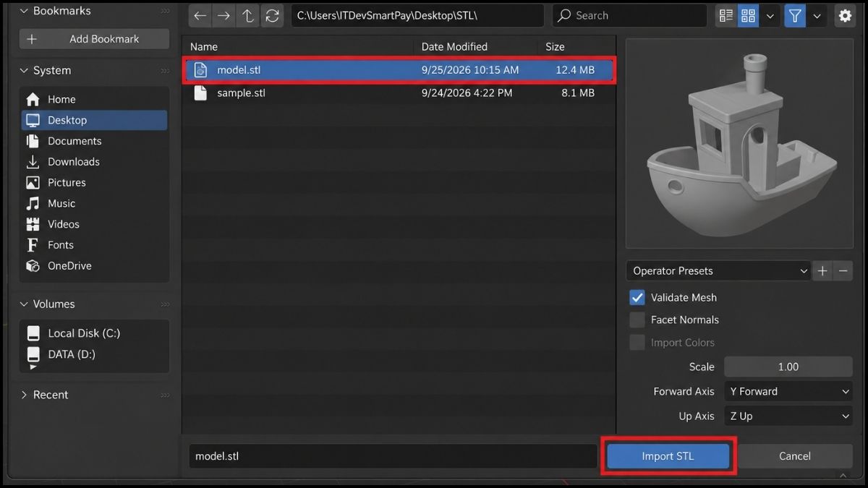Open the Pictures folder
Screen dimensions: 868x488
(95, 182)
